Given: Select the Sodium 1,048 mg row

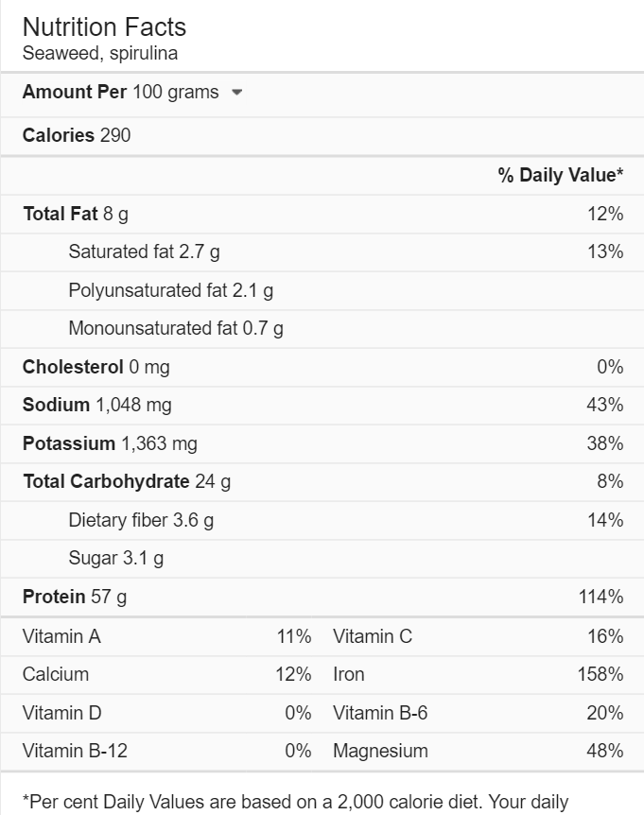Looking at the screenshot, I should 322,405.
